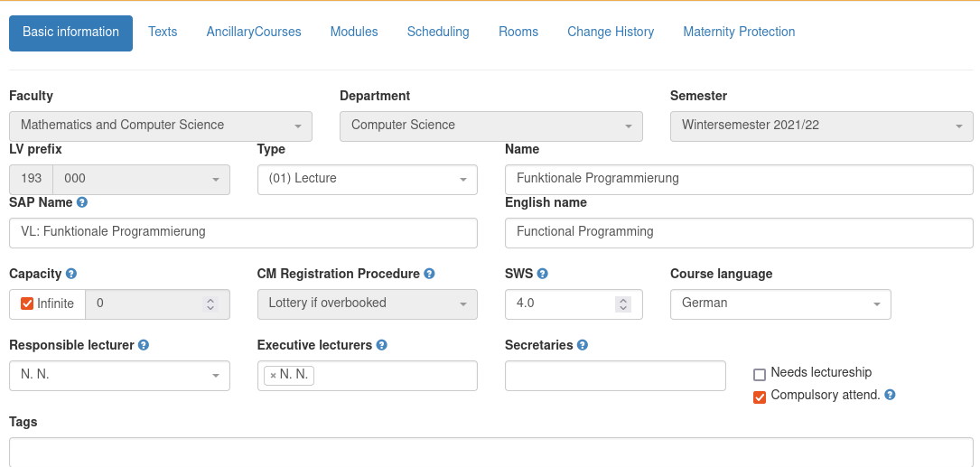Toggle the Compulsory attend. checkbox
Viewport: 980px width, 467px height.
point(760,397)
